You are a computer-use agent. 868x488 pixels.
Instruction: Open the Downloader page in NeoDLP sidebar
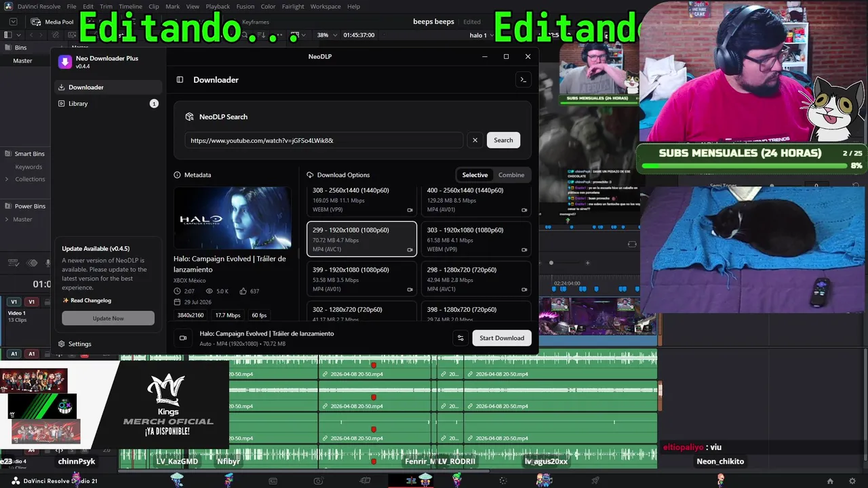(108, 87)
